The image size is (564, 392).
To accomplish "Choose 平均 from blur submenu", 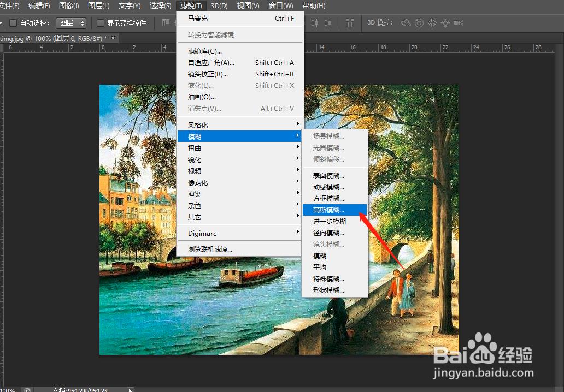I will click(x=334, y=268).
